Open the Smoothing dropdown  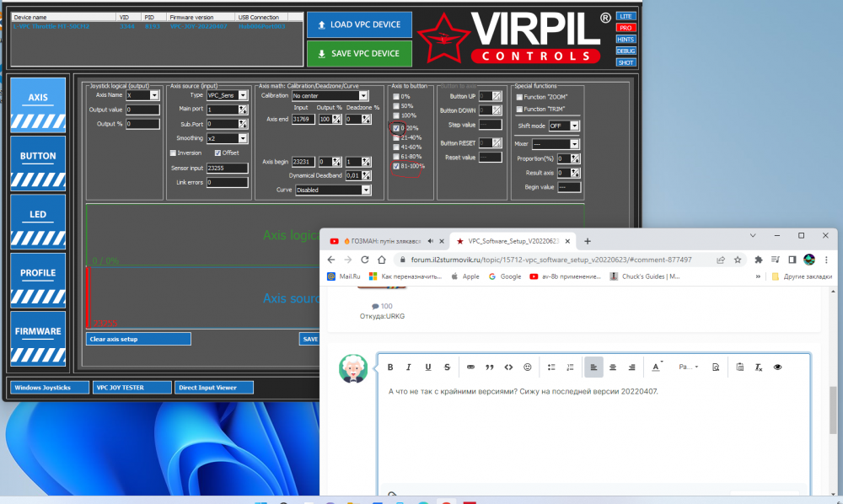coord(243,138)
